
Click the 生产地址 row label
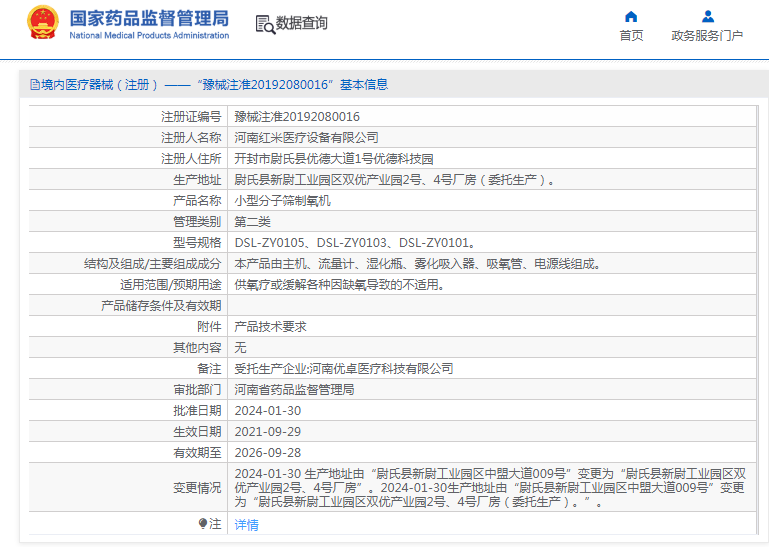coord(197,180)
